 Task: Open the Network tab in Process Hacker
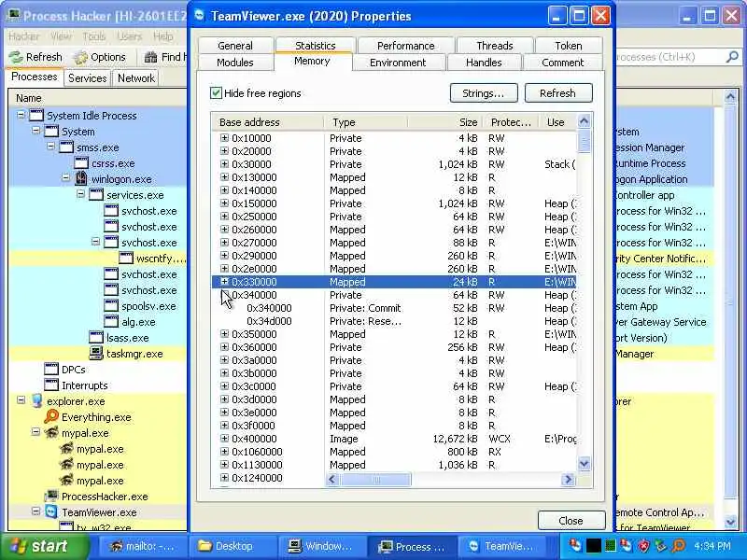pyautogui.click(x=136, y=78)
